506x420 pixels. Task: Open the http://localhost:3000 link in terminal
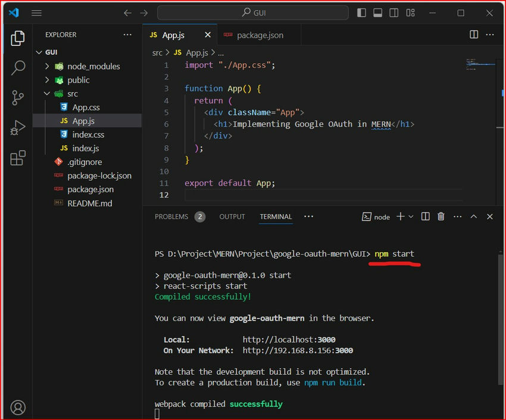pyautogui.click(x=289, y=340)
